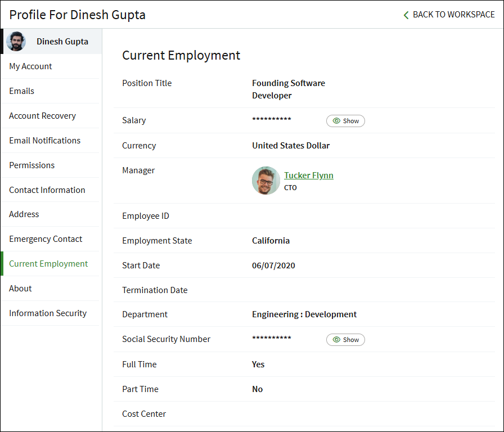Go to Information Security settings

[x=48, y=313]
